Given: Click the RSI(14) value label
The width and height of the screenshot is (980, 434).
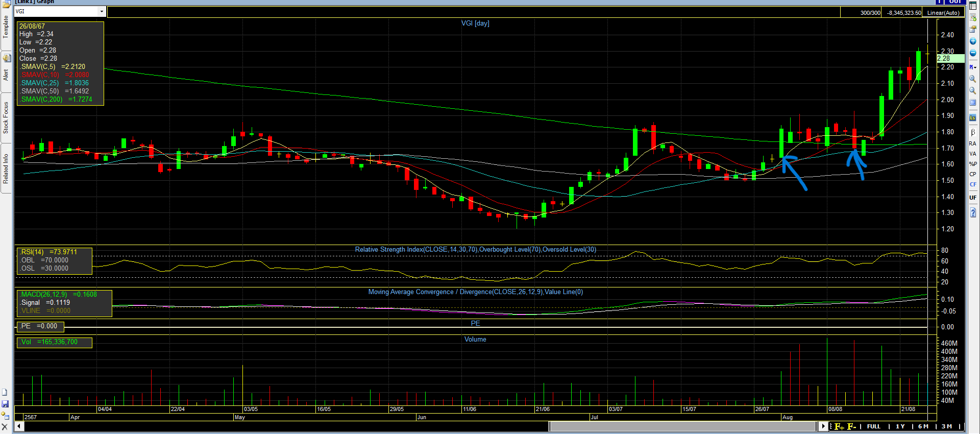Looking at the screenshot, I should [48, 252].
